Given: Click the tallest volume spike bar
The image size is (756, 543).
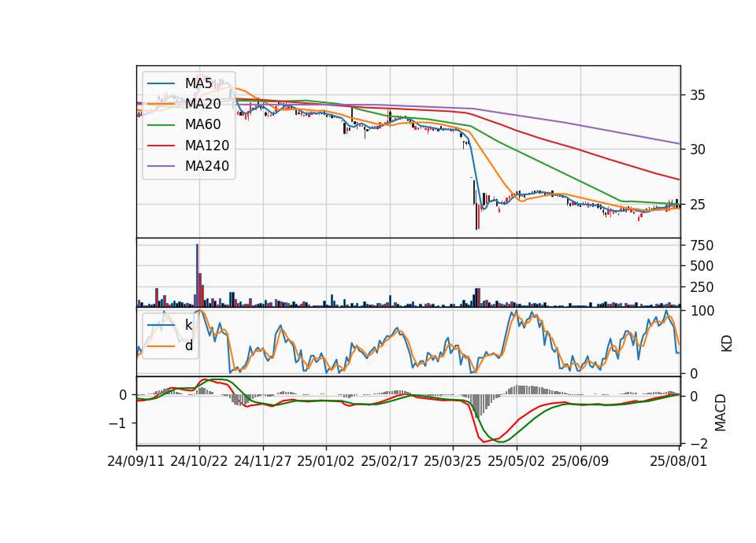Looking at the screenshot, I should [x=197, y=275].
